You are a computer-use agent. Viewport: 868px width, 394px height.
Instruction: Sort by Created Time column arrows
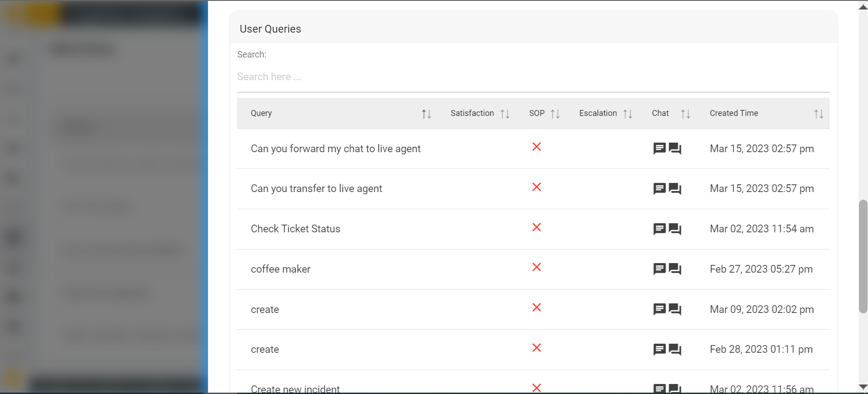tap(818, 114)
